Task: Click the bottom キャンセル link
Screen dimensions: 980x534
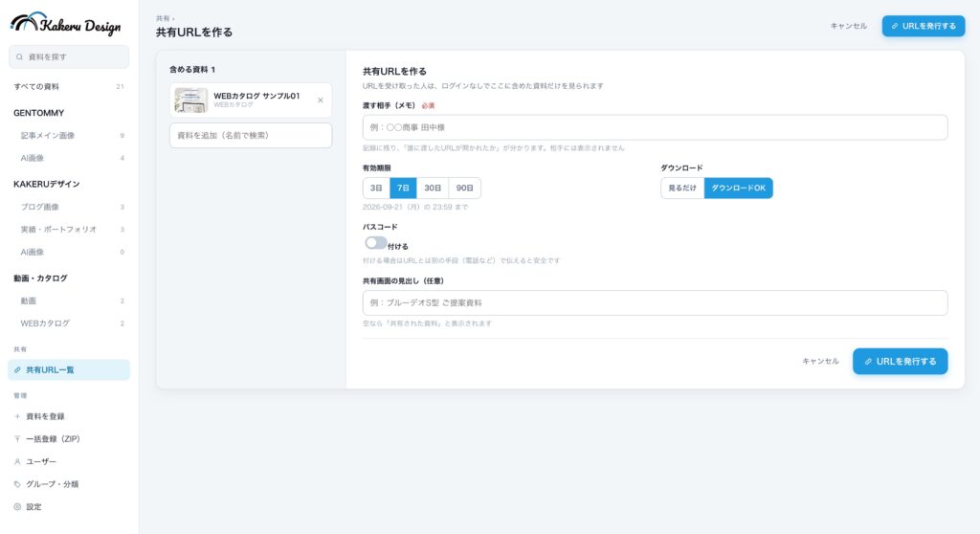Action: pyautogui.click(x=820, y=362)
